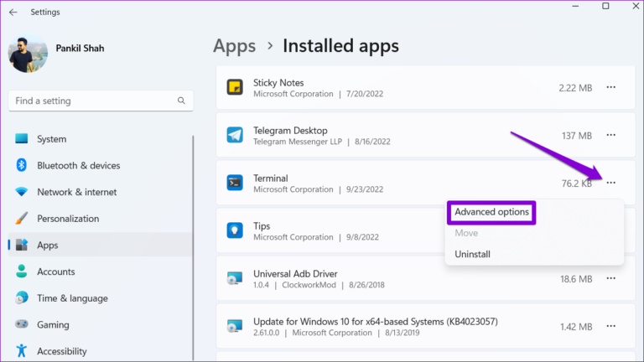Click the Update for Windows 10 icon
The image size is (644, 362).
236,326
